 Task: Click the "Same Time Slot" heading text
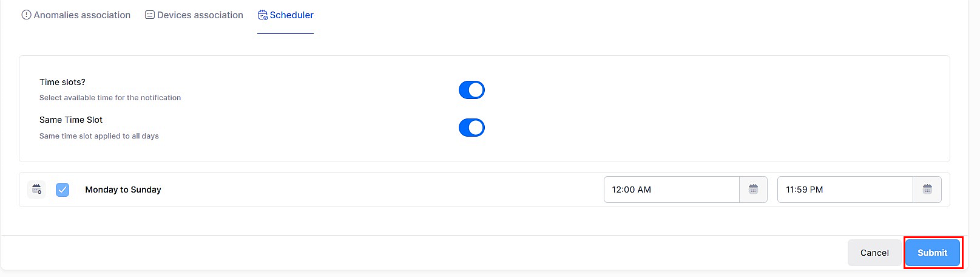tap(71, 120)
